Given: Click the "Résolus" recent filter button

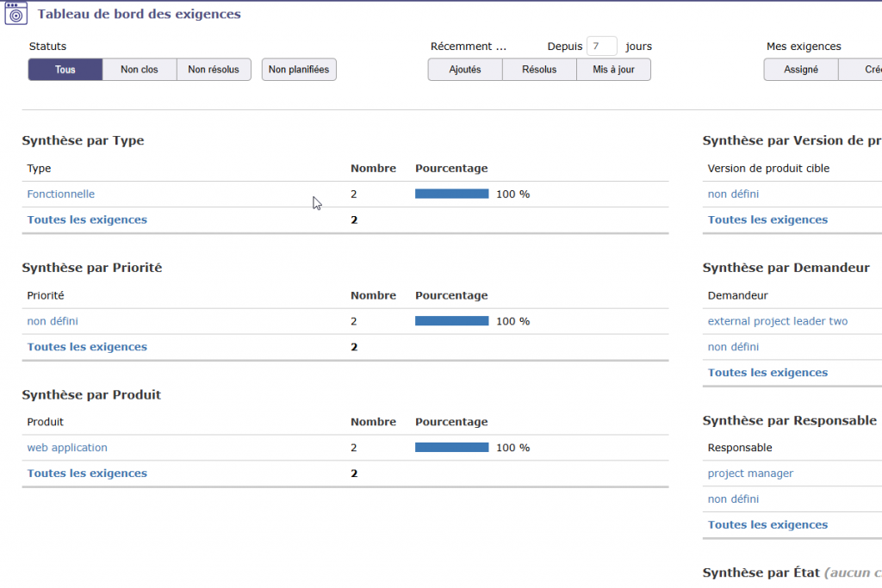Looking at the screenshot, I should 539,69.
